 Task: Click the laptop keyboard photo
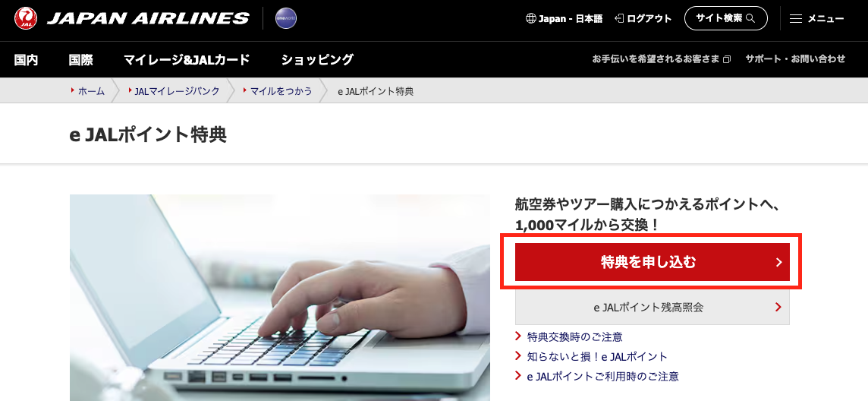279,298
